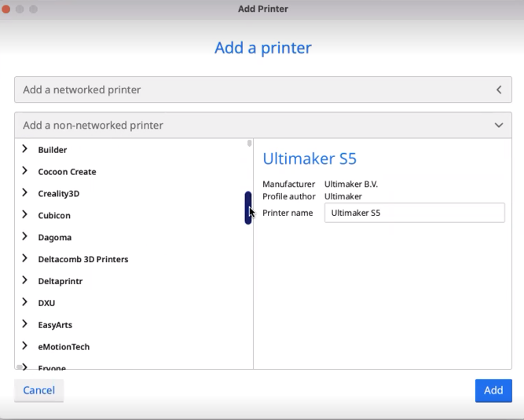Expand the Cocoon Create chevron
Viewport: 524px width, 420px height.
point(24,171)
